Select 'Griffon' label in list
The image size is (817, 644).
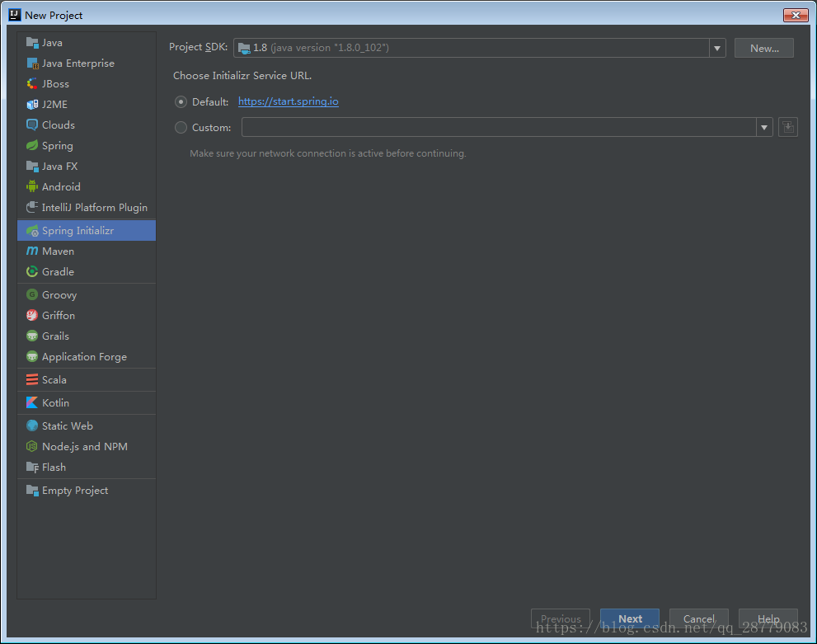click(59, 316)
